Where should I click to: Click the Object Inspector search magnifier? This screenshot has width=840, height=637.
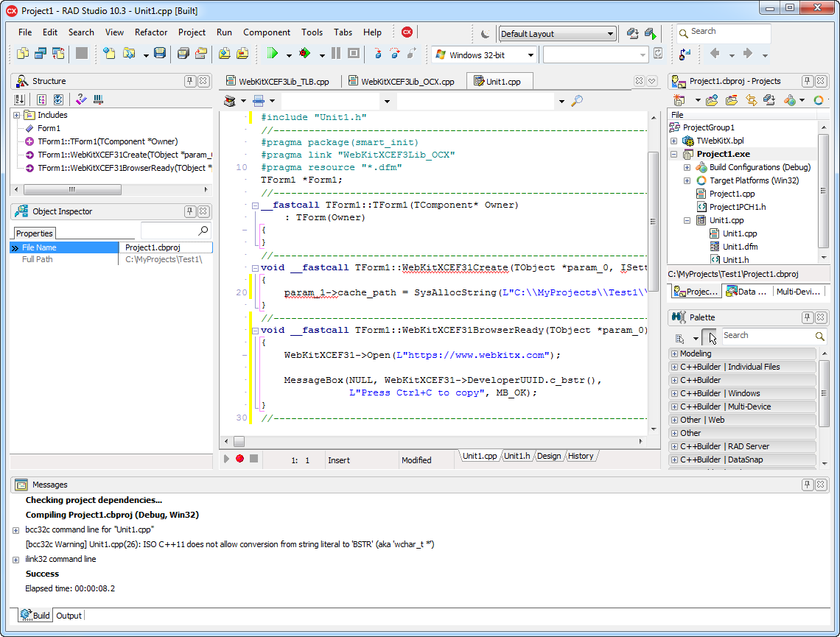tap(203, 230)
